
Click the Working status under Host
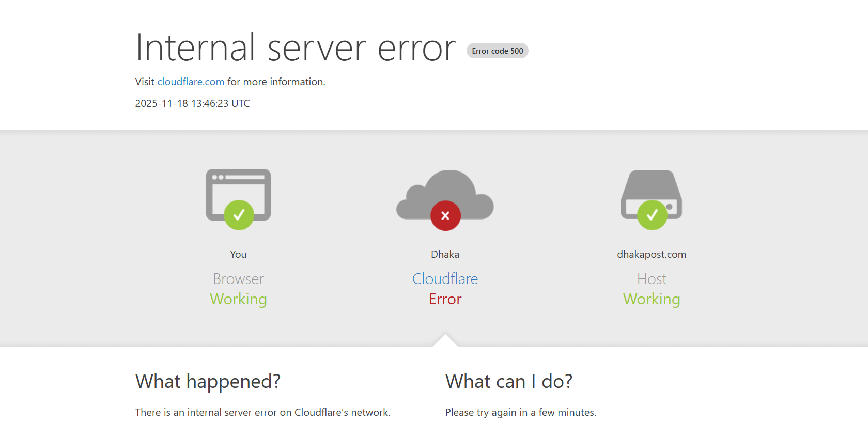[652, 299]
